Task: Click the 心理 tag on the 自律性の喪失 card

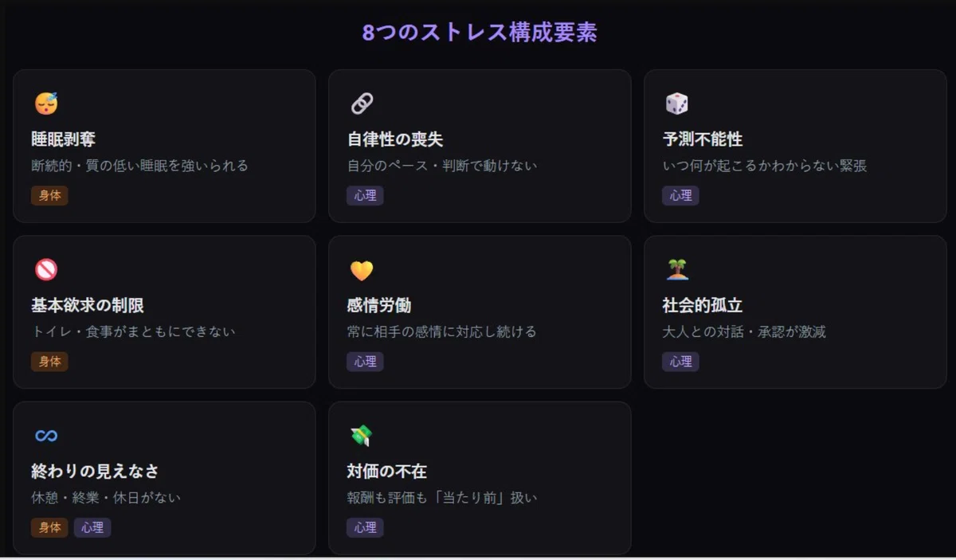Action: coord(365,196)
